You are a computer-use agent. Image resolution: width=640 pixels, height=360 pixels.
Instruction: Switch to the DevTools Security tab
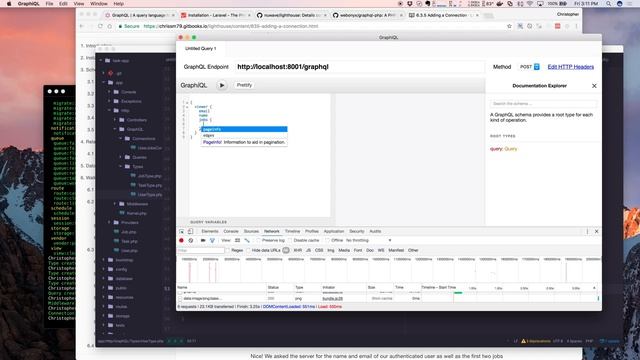point(357,231)
